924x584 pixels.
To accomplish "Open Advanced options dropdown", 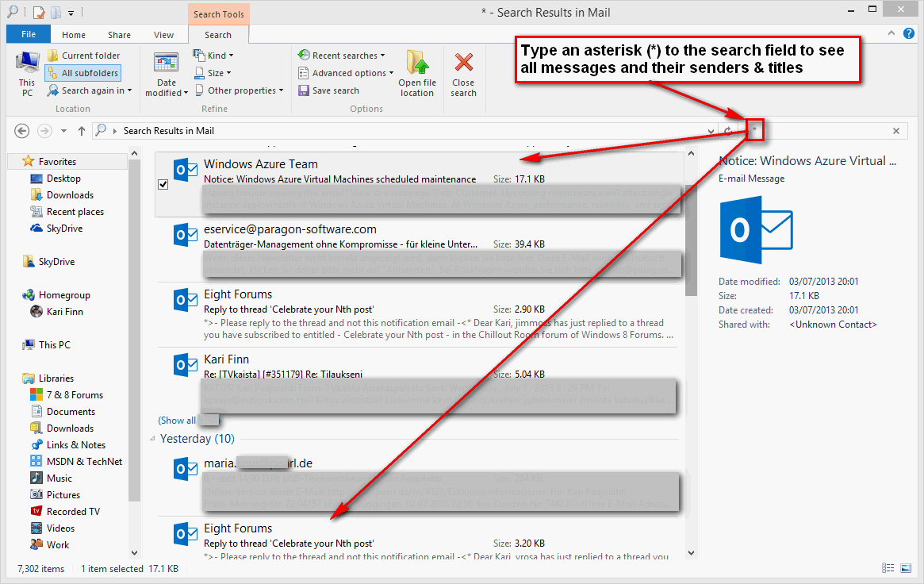I will pos(345,72).
